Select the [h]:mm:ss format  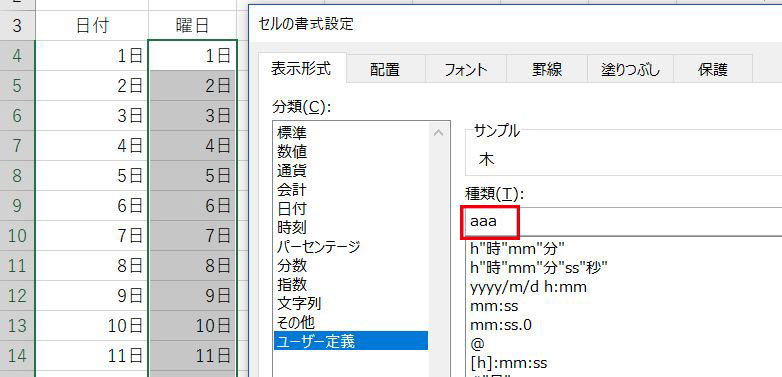coord(509,363)
